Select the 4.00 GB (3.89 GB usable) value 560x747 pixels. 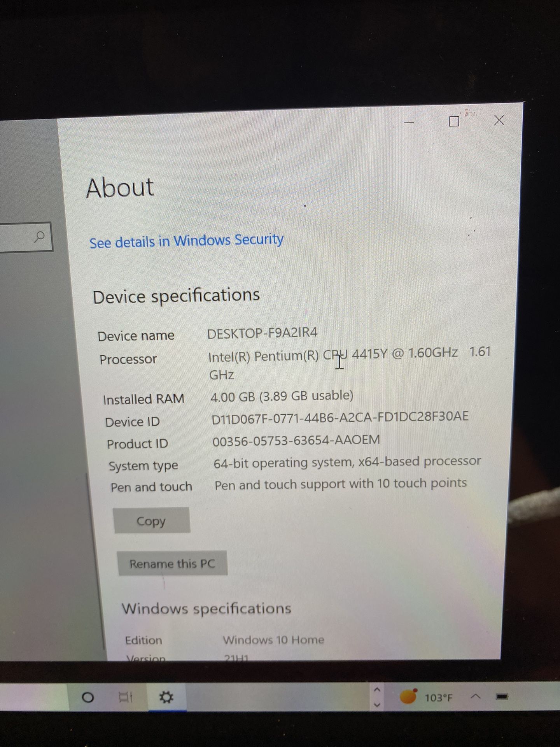(282, 396)
